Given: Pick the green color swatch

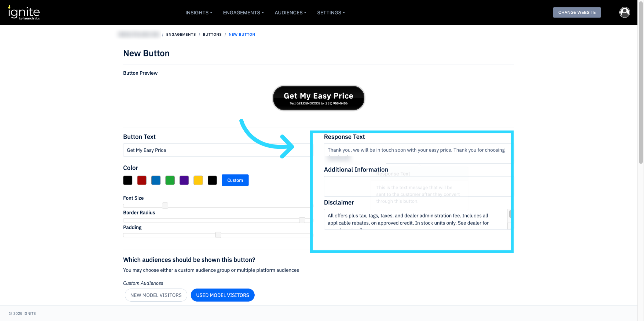Looking at the screenshot, I should [170, 180].
